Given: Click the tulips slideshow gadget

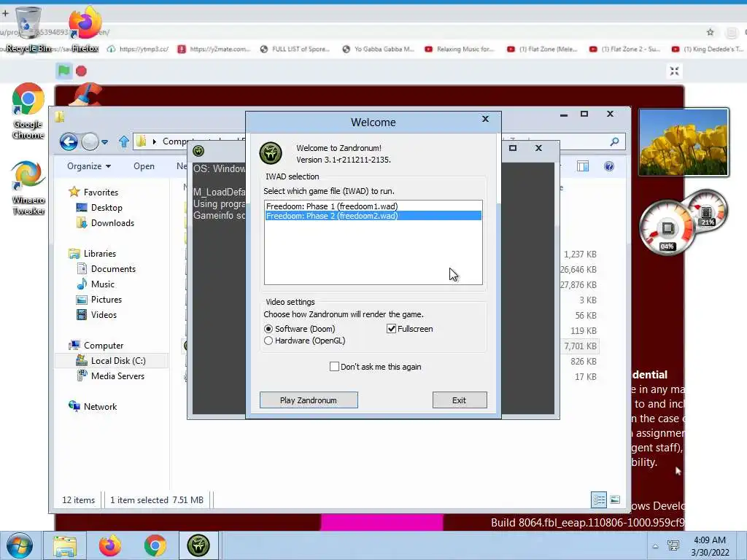Looking at the screenshot, I should point(683,142).
